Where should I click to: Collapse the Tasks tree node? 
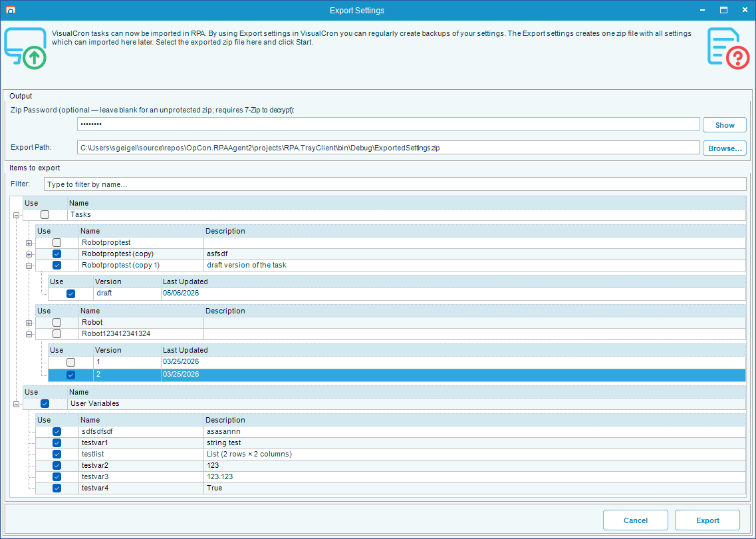17,216
